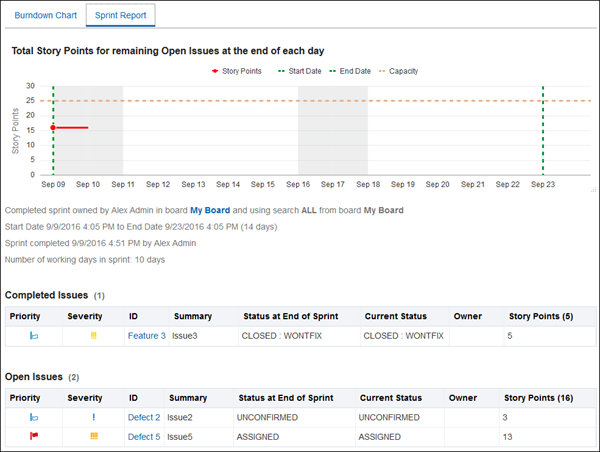Click the severity icon in Feature 3 row

(93, 336)
